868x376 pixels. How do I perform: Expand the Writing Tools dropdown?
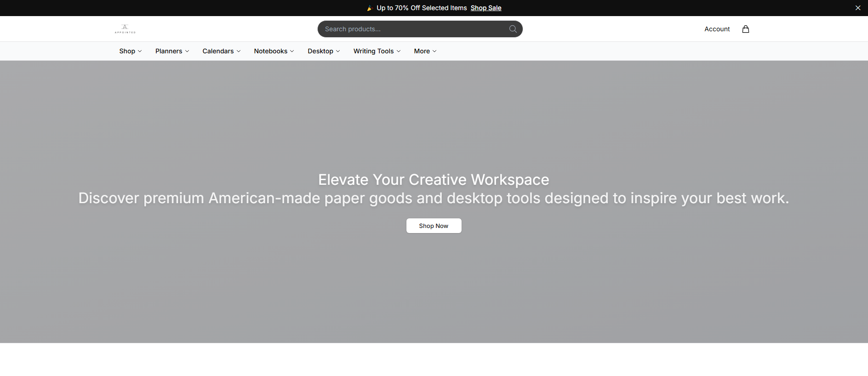click(377, 51)
